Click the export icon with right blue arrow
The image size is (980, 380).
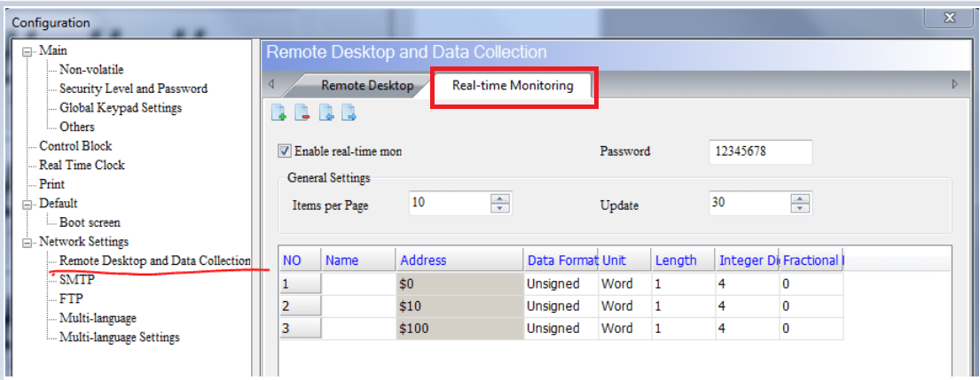coord(349,113)
